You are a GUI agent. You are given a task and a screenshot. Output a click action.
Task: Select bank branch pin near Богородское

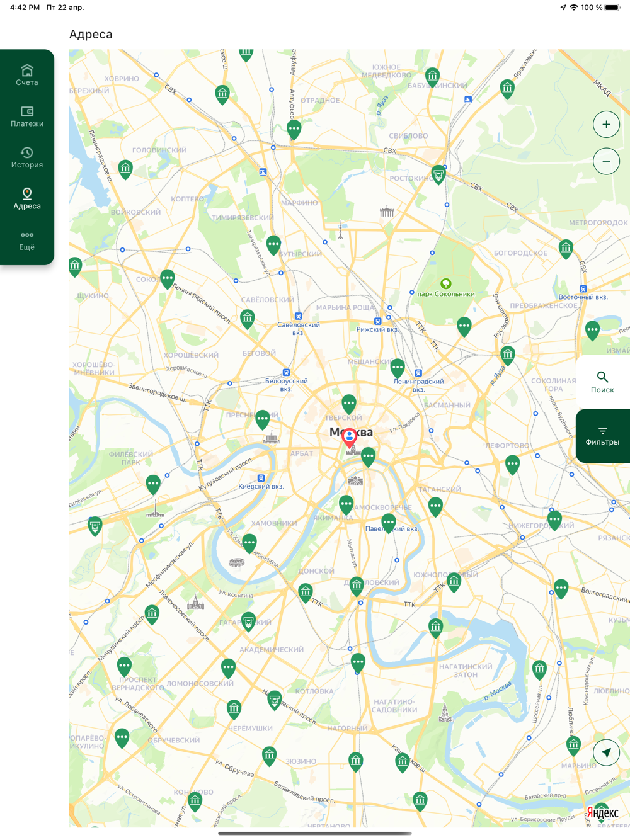click(566, 249)
